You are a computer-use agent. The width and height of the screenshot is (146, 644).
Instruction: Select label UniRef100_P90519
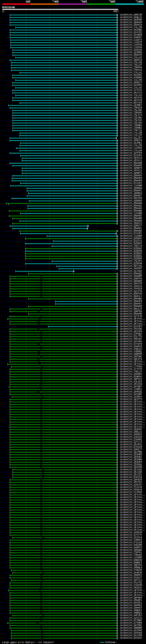coord(131,289)
